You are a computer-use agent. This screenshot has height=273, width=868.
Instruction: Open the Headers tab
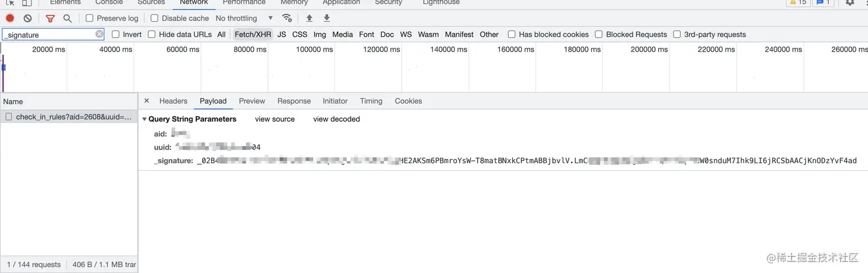173,101
